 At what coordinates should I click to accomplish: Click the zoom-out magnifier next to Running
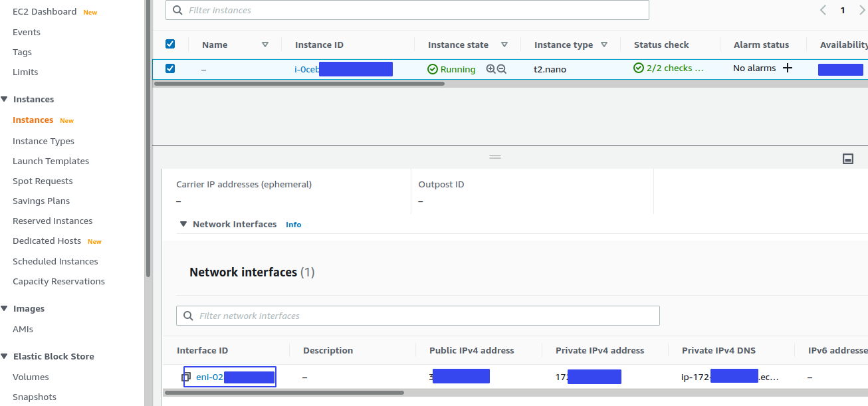pos(502,68)
